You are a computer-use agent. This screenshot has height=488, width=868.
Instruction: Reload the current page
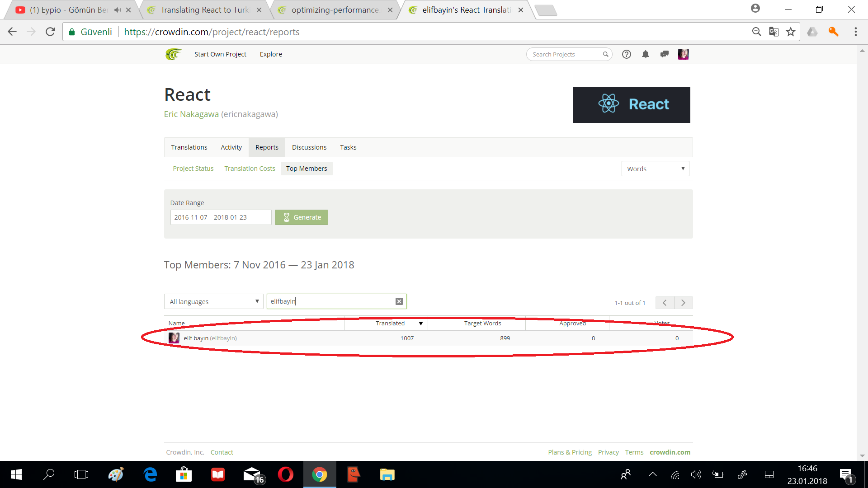pos(50,32)
